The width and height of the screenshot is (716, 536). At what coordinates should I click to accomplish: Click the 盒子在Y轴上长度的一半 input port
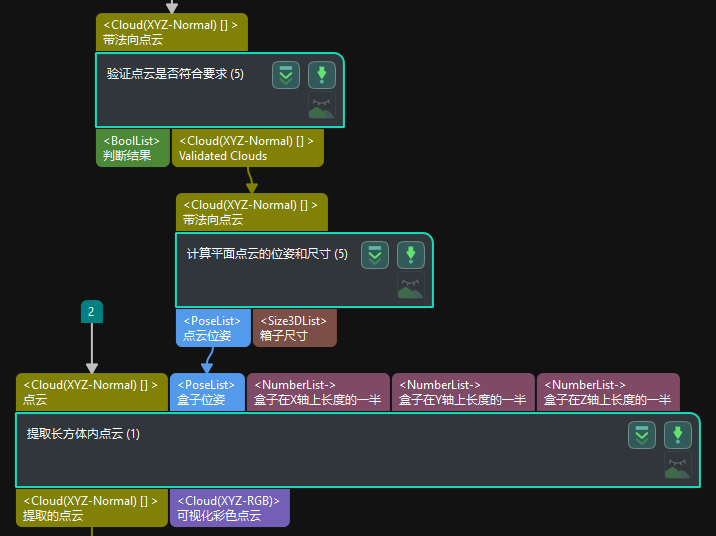(463, 392)
